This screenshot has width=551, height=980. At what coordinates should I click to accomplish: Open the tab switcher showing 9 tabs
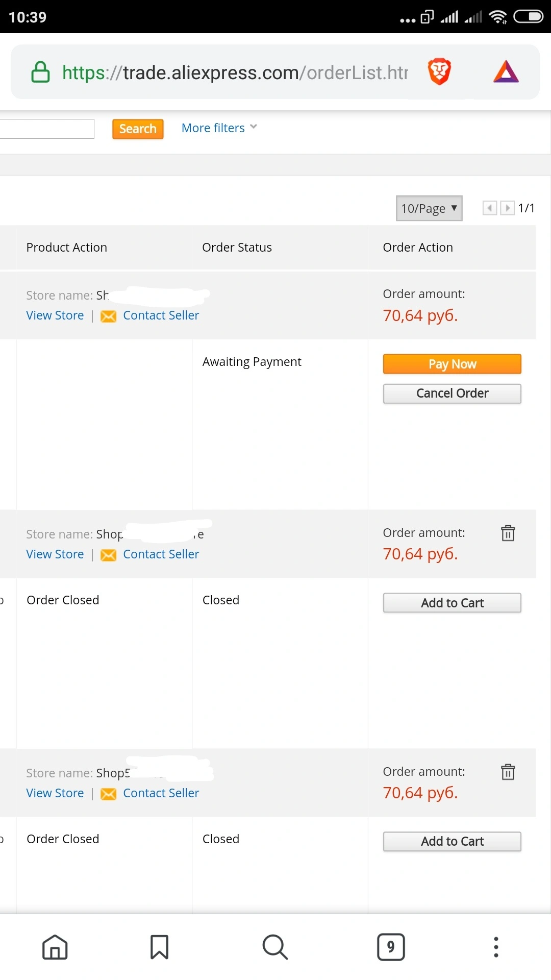(391, 947)
